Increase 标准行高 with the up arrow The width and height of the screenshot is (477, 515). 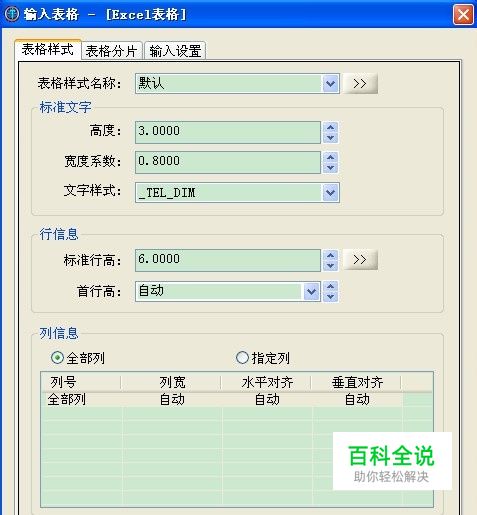pyautogui.click(x=331, y=255)
